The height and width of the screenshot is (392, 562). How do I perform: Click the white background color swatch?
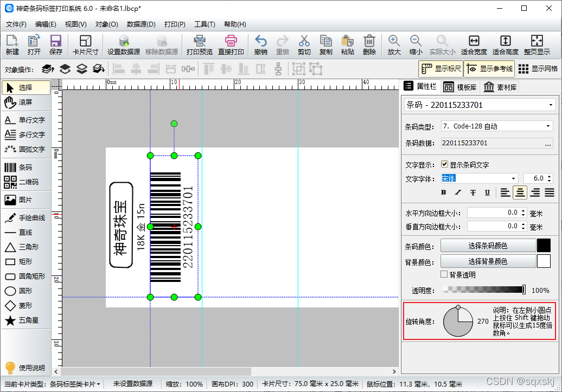point(544,261)
